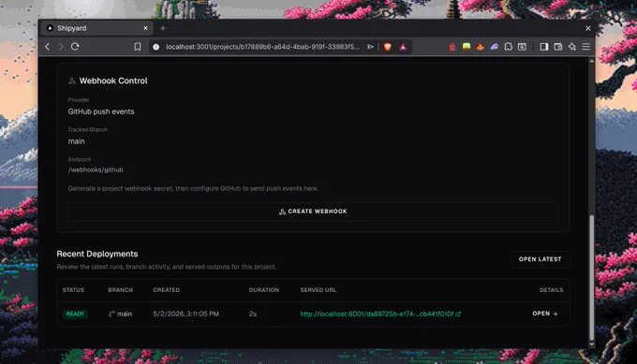Click the Served URL column header

[318, 290]
